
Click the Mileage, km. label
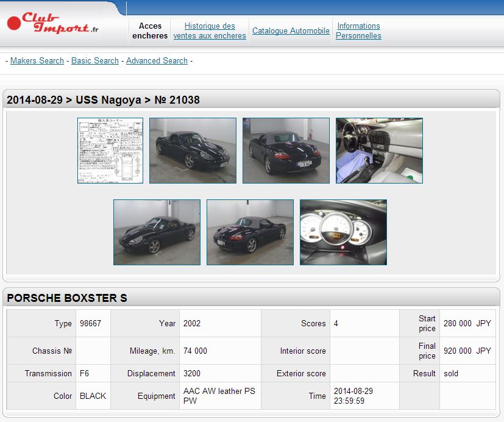pyautogui.click(x=153, y=351)
